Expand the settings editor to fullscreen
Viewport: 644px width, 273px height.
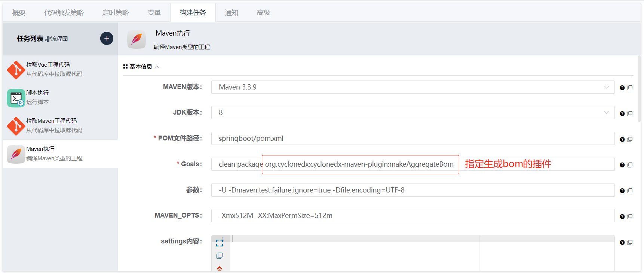click(220, 243)
